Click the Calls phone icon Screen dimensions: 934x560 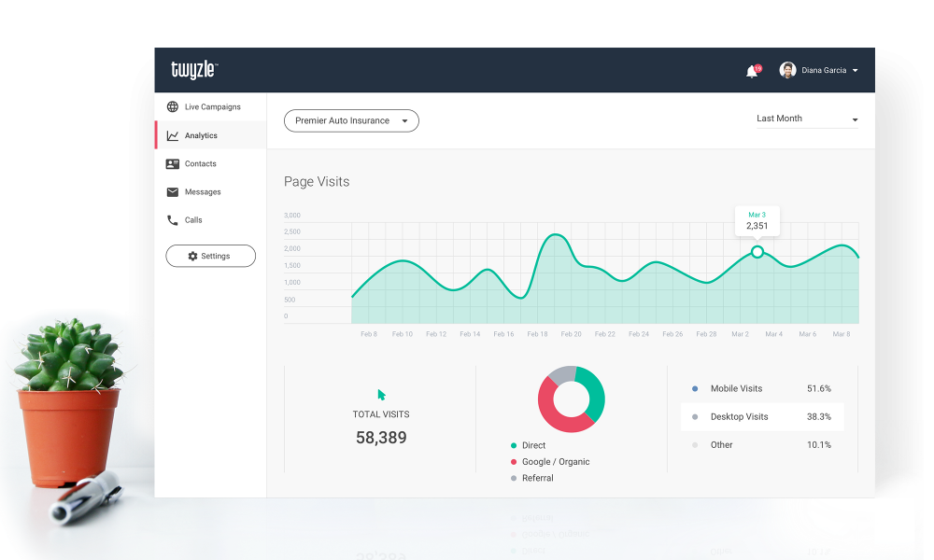172,220
